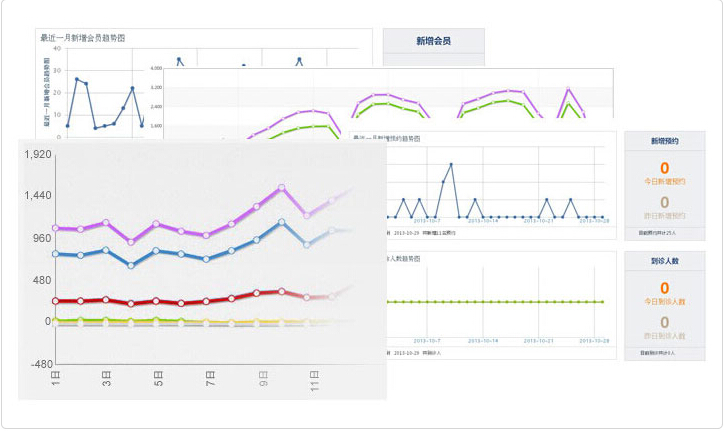This screenshot has width=727, height=432.
Task: Click 2013-10-28 in the green visits chart
Action: (x=594, y=341)
